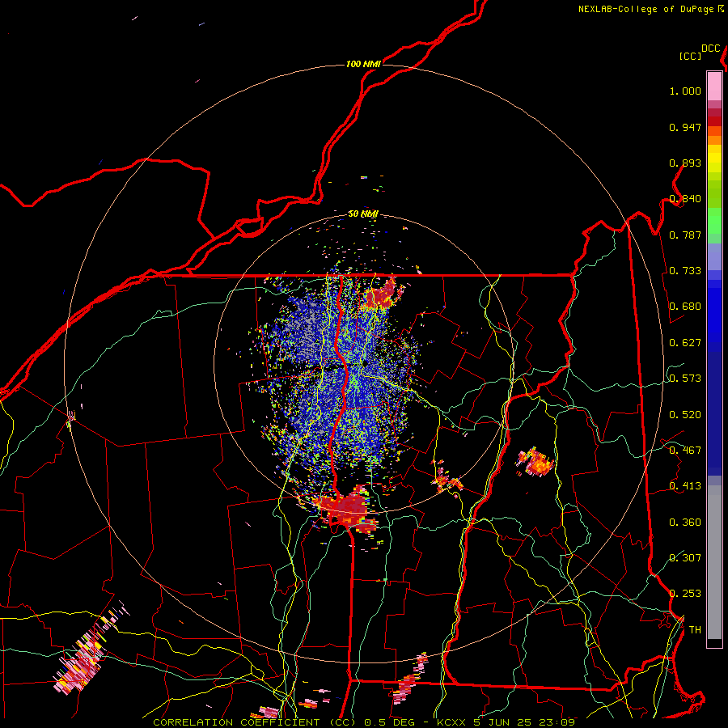Select the 0.413 scale value
The width and height of the screenshot is (728, 728).
tap(685, 486)
